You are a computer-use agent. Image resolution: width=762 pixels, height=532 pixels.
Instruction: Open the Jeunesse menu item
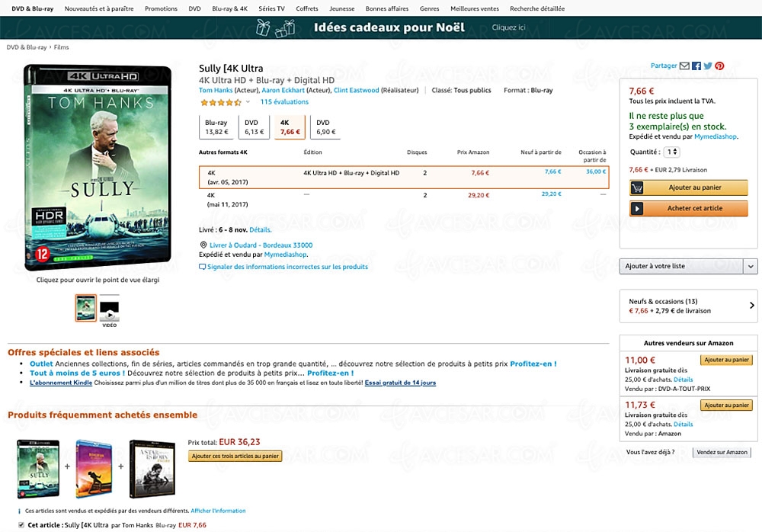(341, 8)
